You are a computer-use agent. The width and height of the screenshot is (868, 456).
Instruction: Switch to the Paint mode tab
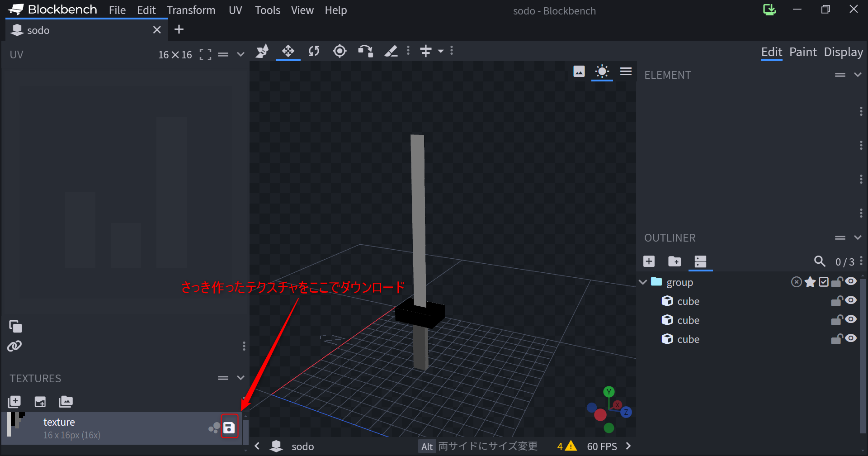[x=803, y=52]
